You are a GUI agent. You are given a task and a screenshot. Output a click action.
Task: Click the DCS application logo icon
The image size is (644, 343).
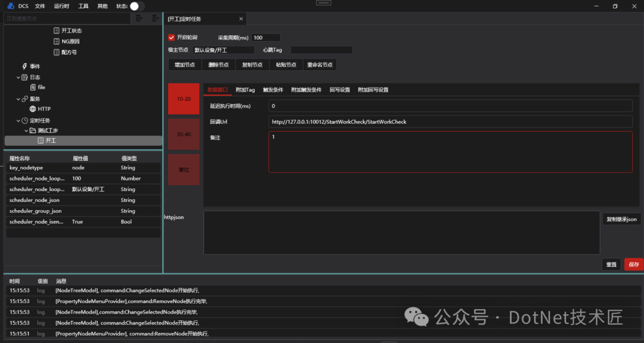point(10,6)
